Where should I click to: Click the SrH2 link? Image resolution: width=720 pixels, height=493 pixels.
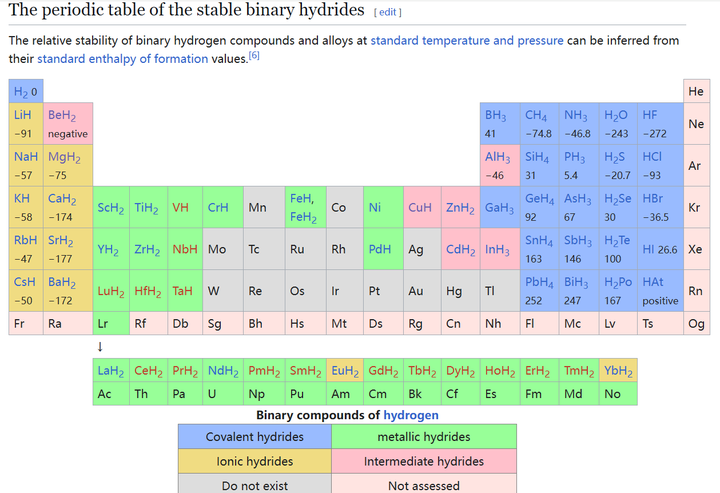click(61, 241)
